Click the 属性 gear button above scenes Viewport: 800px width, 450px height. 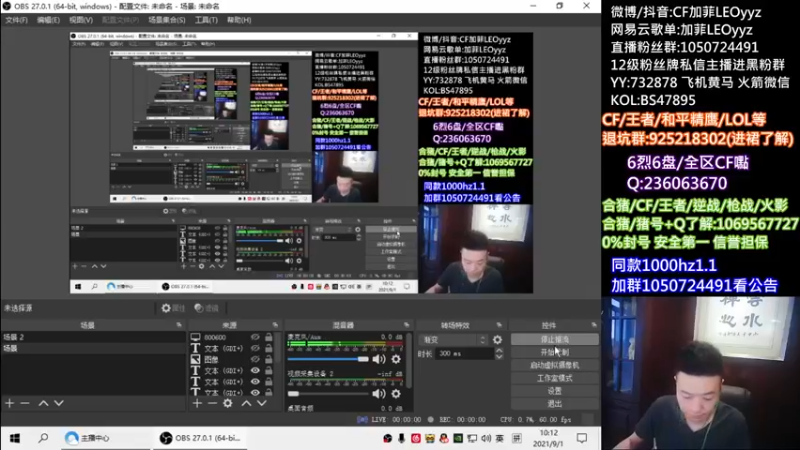tap(173, 308)
